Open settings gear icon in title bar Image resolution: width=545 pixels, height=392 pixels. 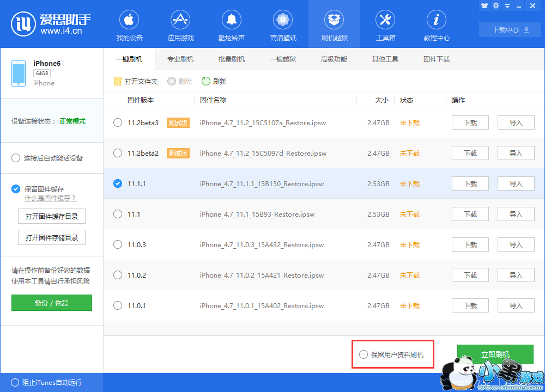(x=496, y=5)
